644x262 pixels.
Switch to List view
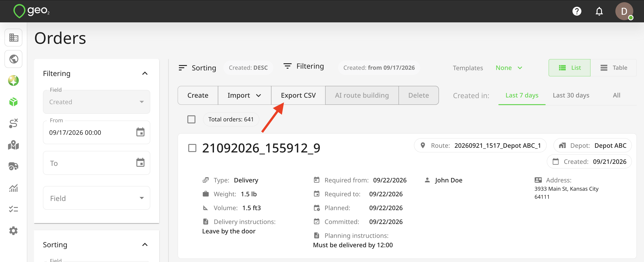coord(569,68)
